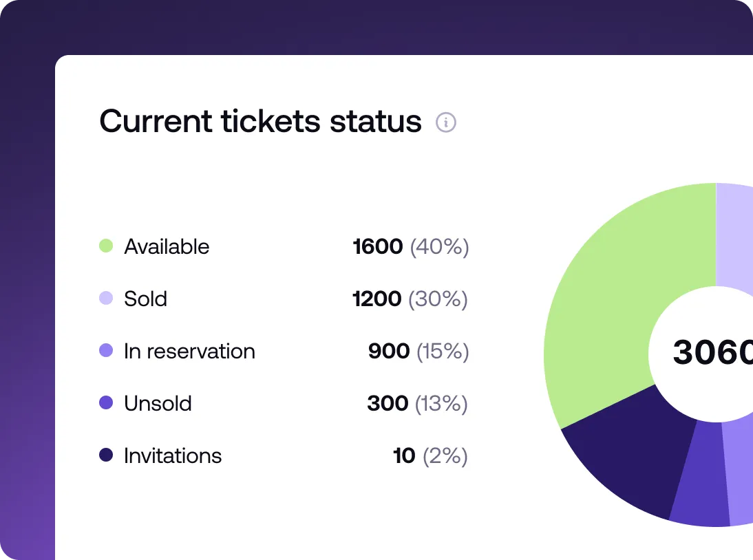Open the info icon beside the title
This screenshot has width=753, height=560.
[x=446, y=122]
